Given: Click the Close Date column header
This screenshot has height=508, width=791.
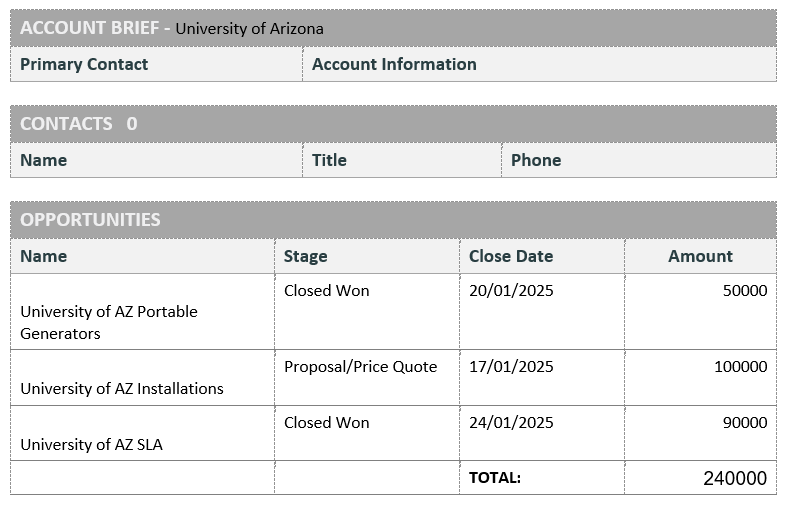Looking at the screenshot, I should 511,256.
